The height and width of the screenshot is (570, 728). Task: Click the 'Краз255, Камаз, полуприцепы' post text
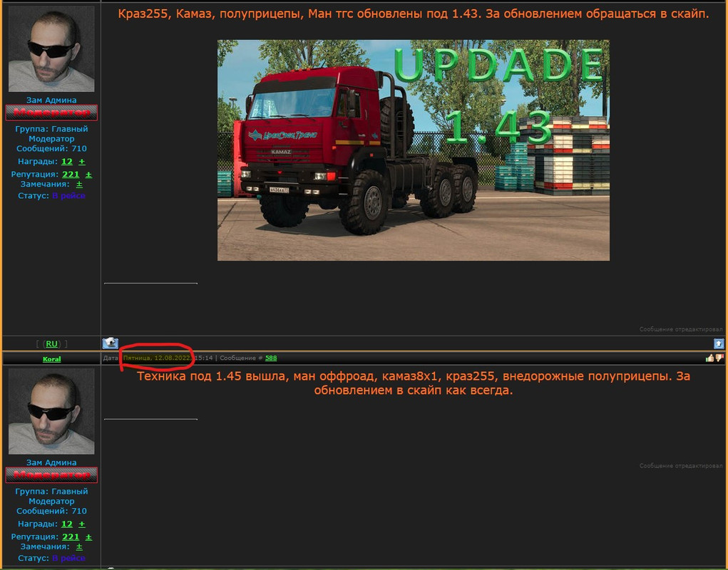(x=414, y=14)
